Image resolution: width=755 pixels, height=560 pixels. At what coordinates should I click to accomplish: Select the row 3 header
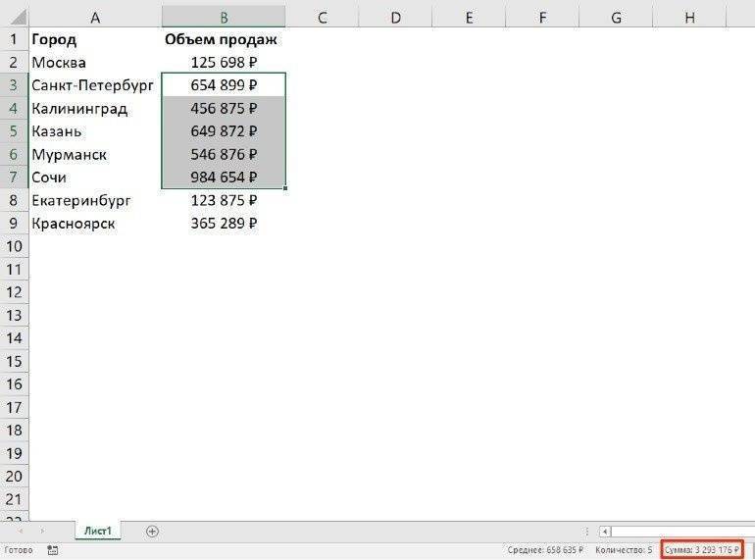[x=14, y=85]
